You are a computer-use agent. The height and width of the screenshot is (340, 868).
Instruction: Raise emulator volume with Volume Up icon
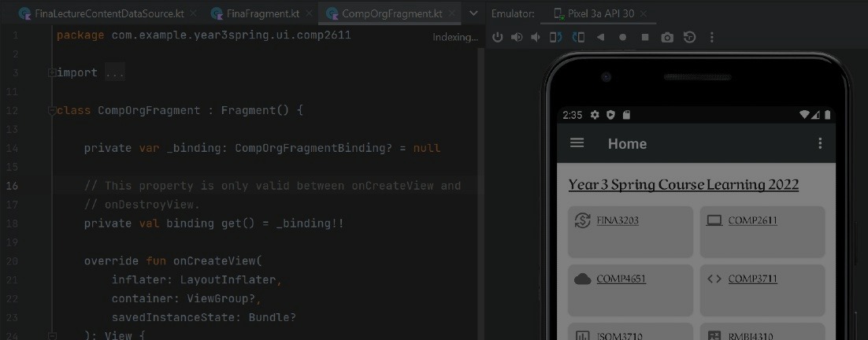(517, 37)
